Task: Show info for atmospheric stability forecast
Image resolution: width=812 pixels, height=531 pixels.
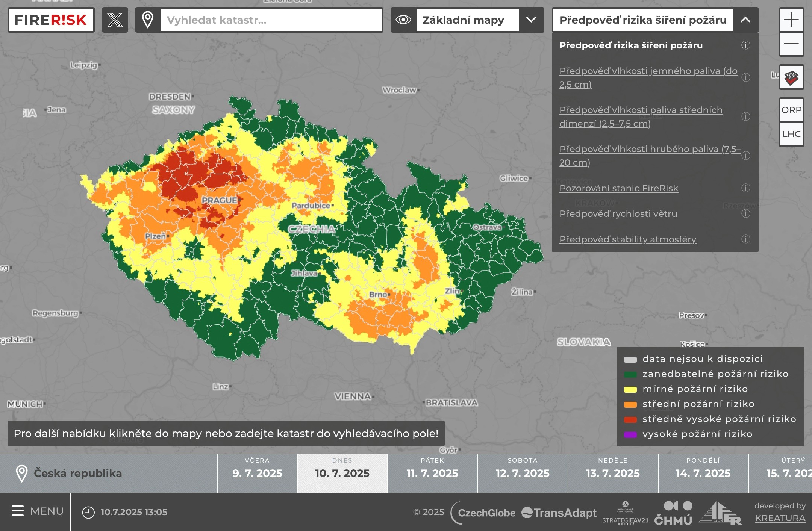Action: 746,239
